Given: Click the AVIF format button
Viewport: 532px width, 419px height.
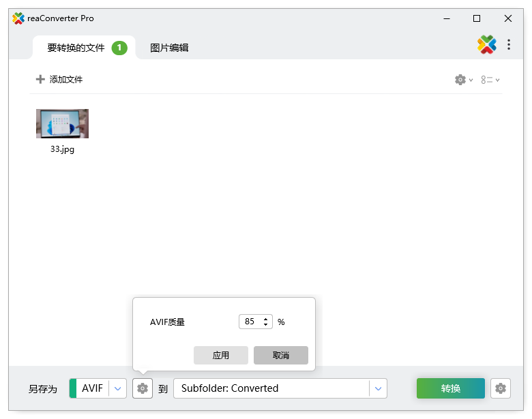Looking at the screenshot, I should pos(89,388).
